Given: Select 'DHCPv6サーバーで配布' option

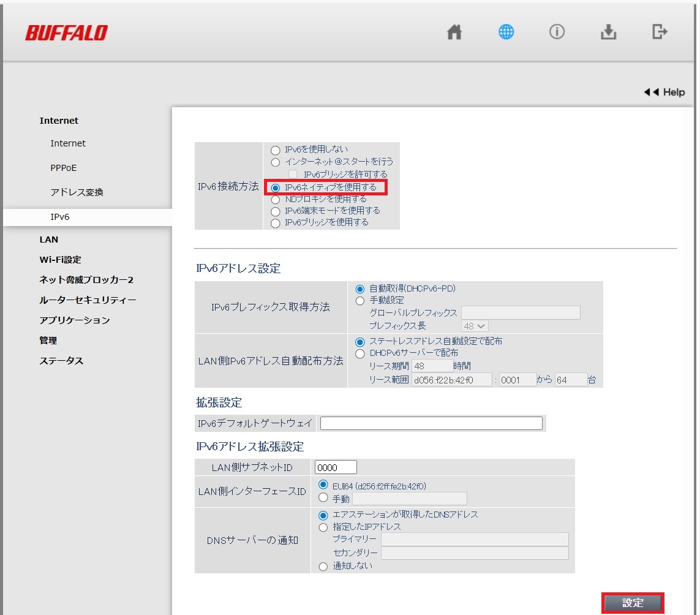Looking at the screenshot, I should tap(360, 353).
